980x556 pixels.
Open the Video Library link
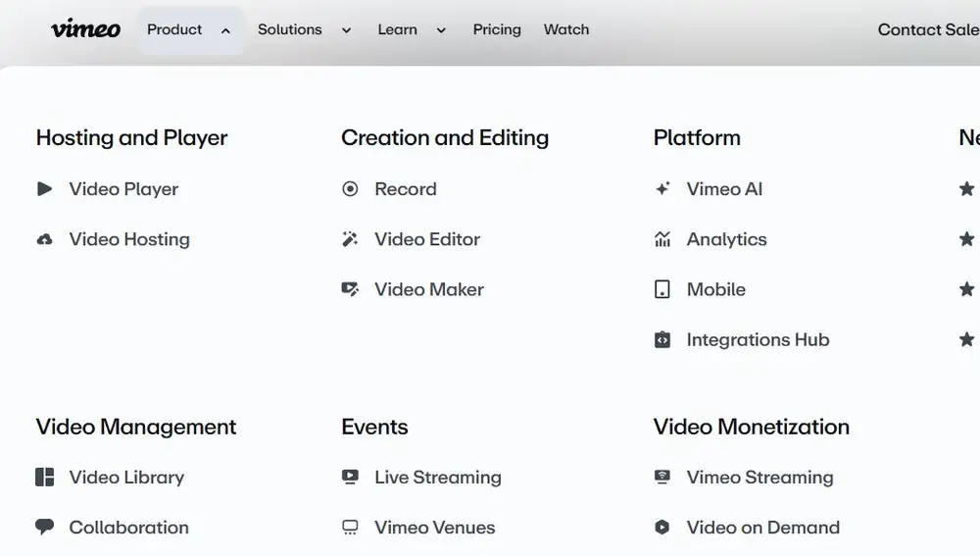[x=126, y=478]
